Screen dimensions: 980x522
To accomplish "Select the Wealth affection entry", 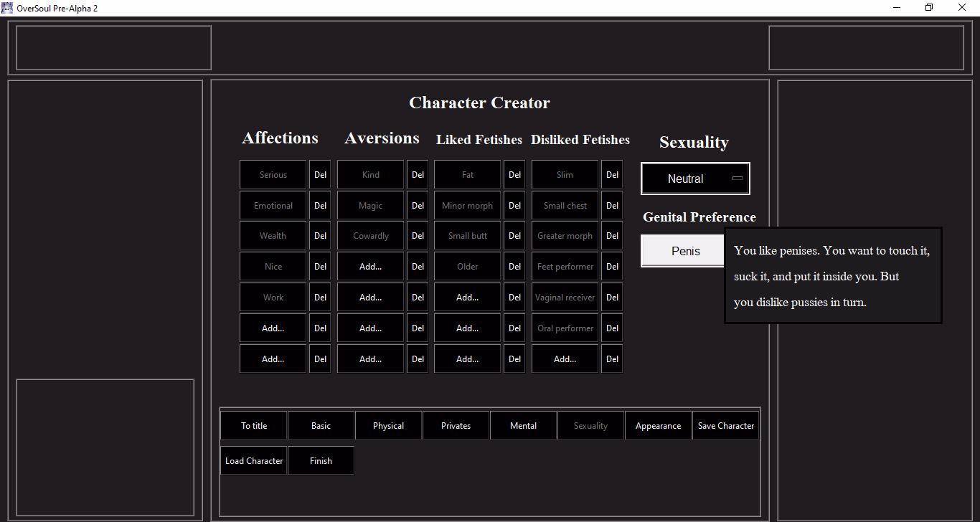I will 273,235.
